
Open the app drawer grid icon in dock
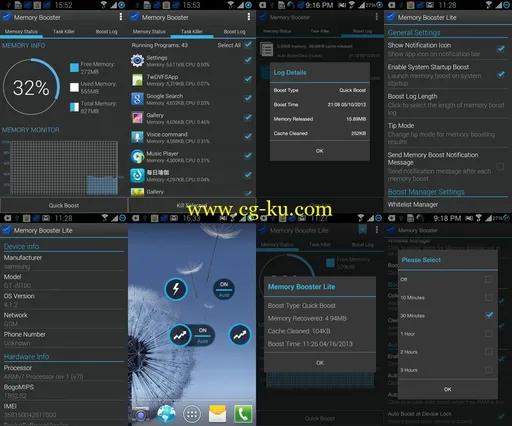[192, 414]
